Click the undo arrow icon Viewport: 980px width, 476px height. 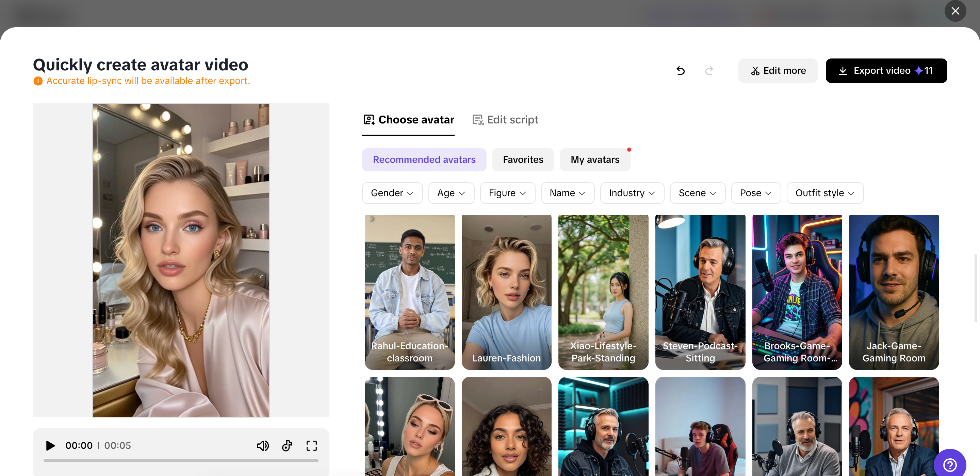click(681, 71)
